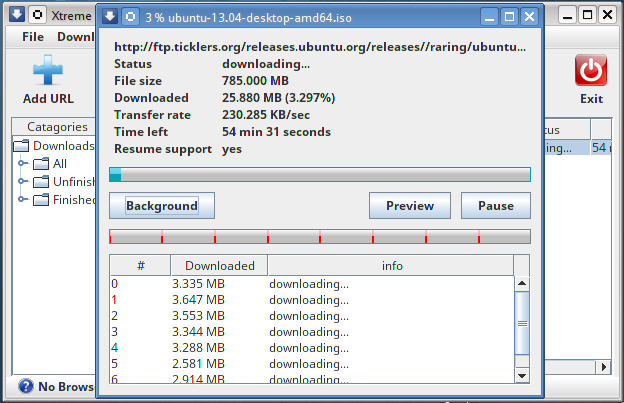Viewport: 624px width, 403px height.
Task: Pause the ubuntu ISO download
Action: (x=496, y=206)
